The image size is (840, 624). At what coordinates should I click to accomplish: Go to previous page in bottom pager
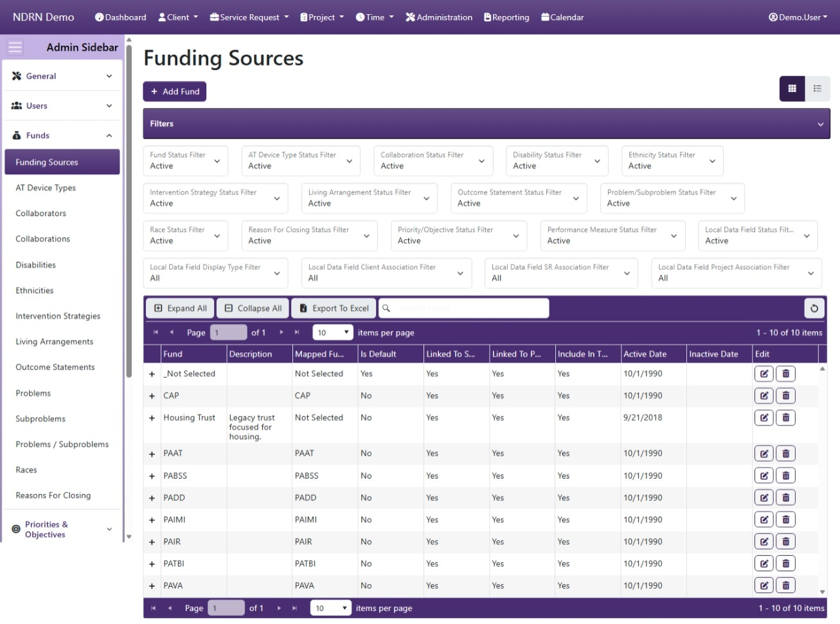click(x=170, y=608)
